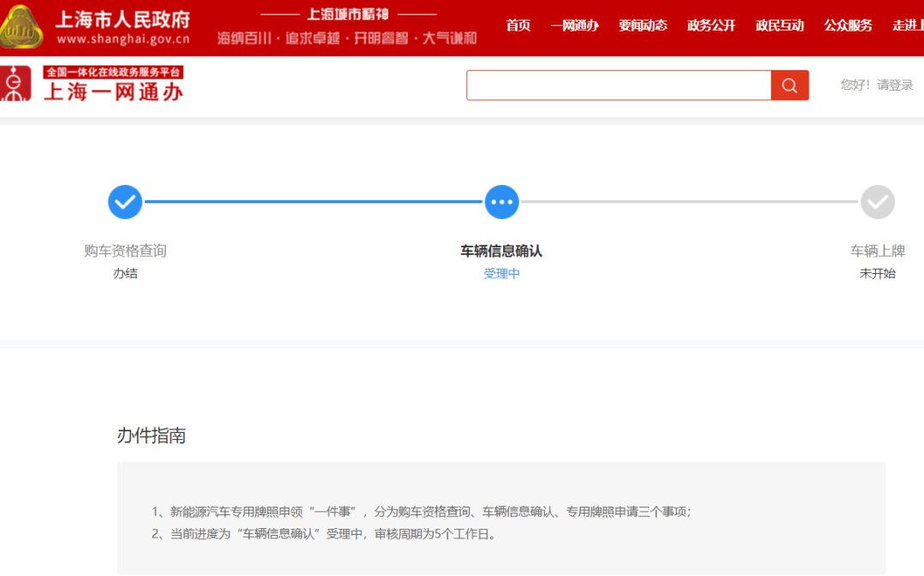Click the search input field

[619, 86]
